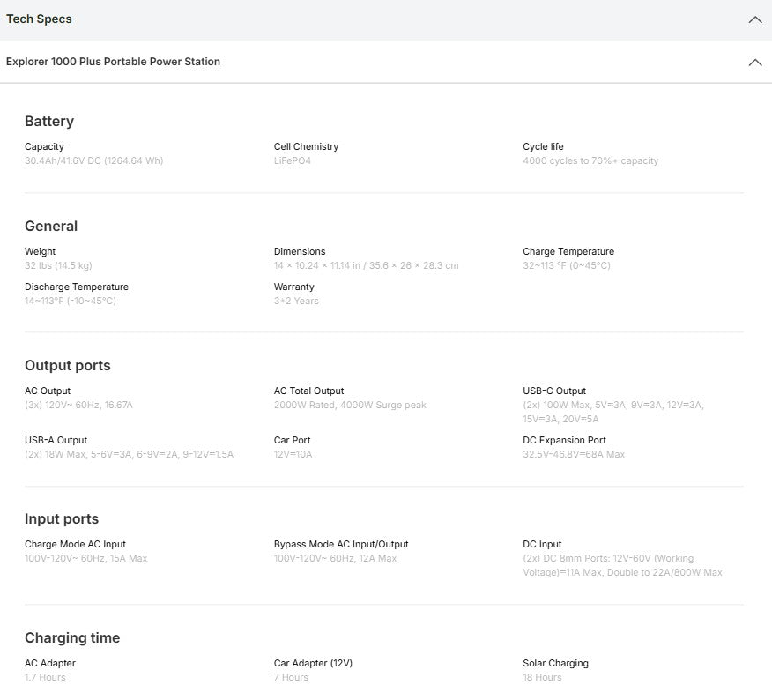
Task: Click the 14~113°F (-10~45°C) value
Action: tap(70, 301)
